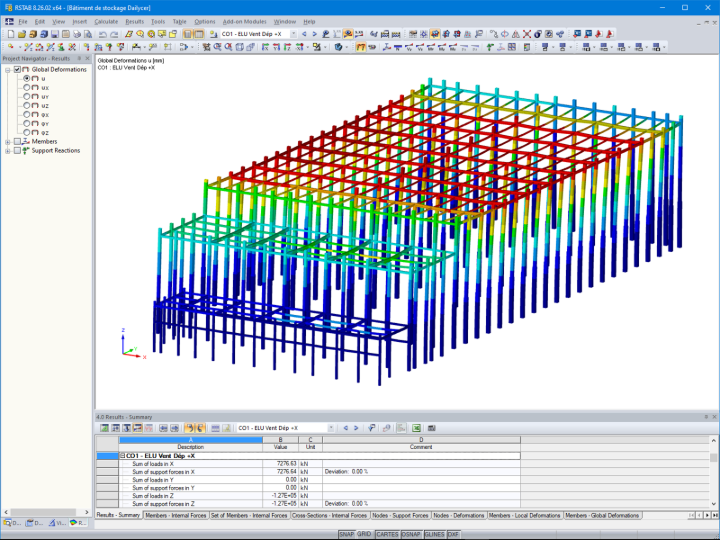Click the New document icon
Screen dimensions: 720x540
[x=11, y=34]
